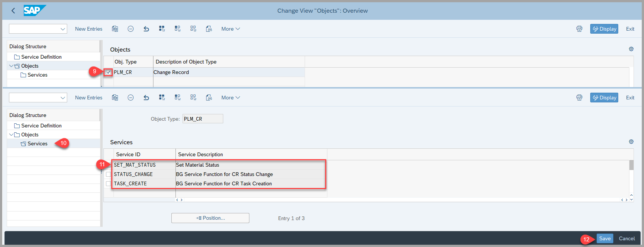This screenshot has width=644, height=247.
Task: Select the STATUS_CHANGE row checkbox
Action: tap(108, 175)
